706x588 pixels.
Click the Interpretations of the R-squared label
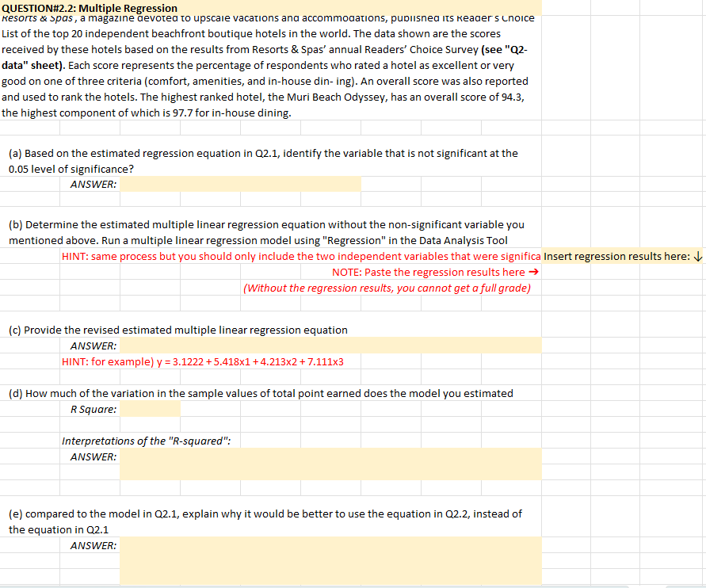tap(151, 441)
